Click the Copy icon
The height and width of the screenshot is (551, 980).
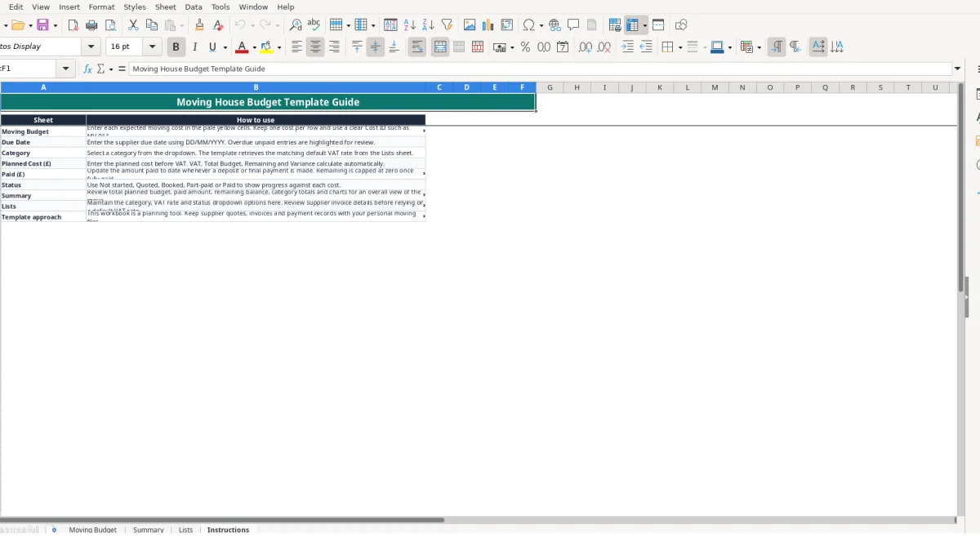[152, 25]
